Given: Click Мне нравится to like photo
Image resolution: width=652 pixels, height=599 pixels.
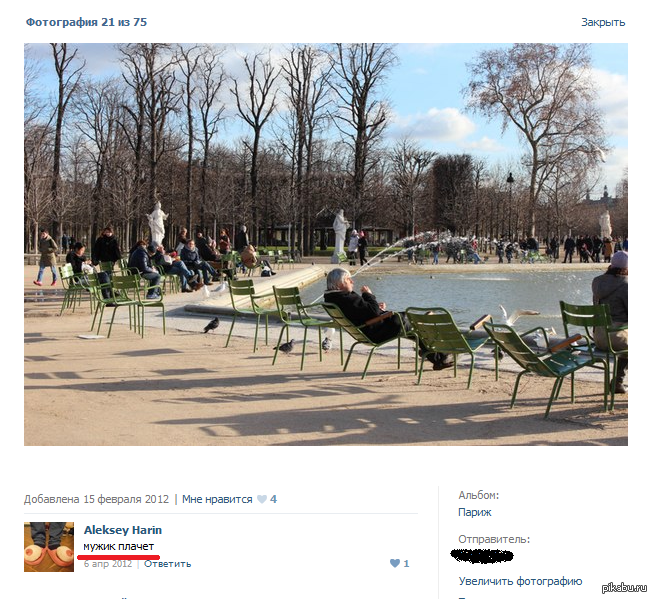Looking at the screenshot, I should coord(217,499).
